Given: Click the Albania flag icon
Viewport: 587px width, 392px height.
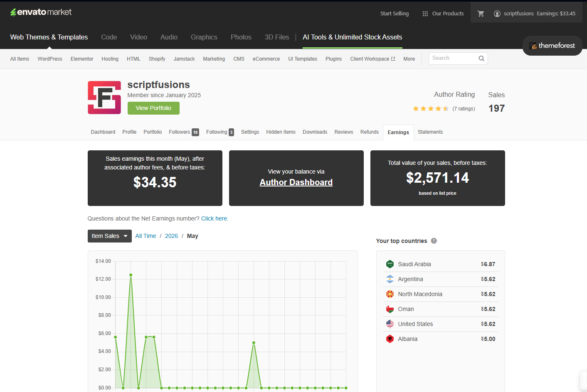Looking at the screenshot, I should (x=390, y=339).
